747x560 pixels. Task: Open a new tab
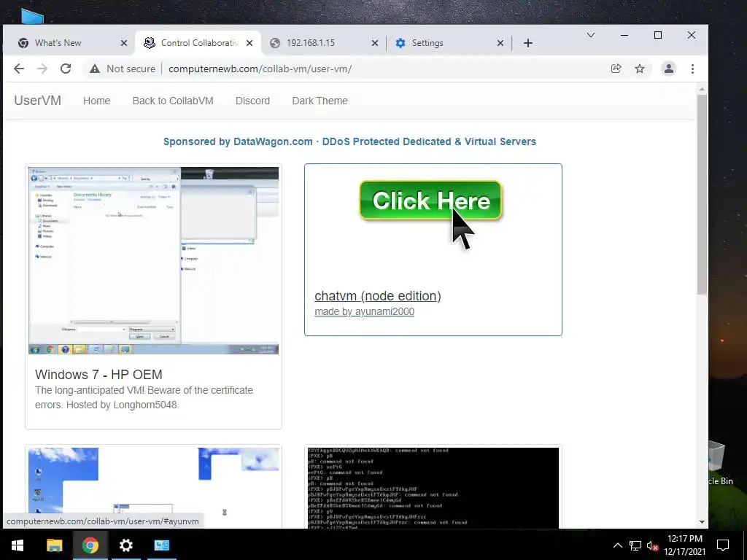point(528,43)
